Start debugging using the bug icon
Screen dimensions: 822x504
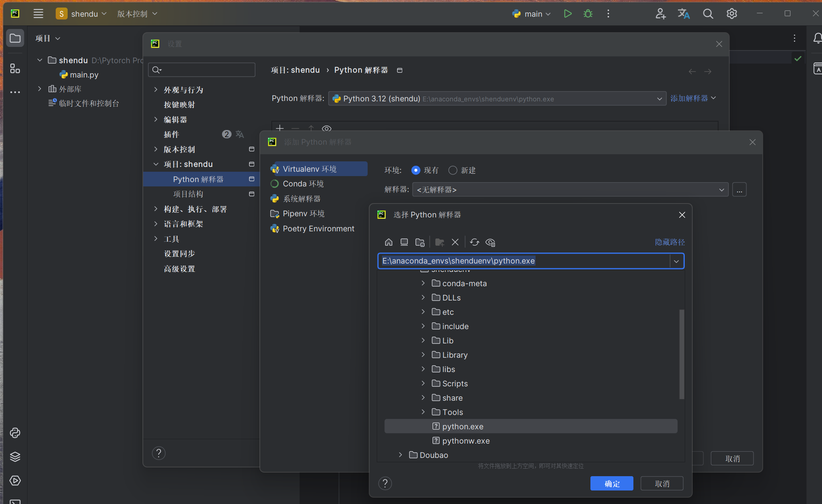pyautogui.click(x=588, y=13)
